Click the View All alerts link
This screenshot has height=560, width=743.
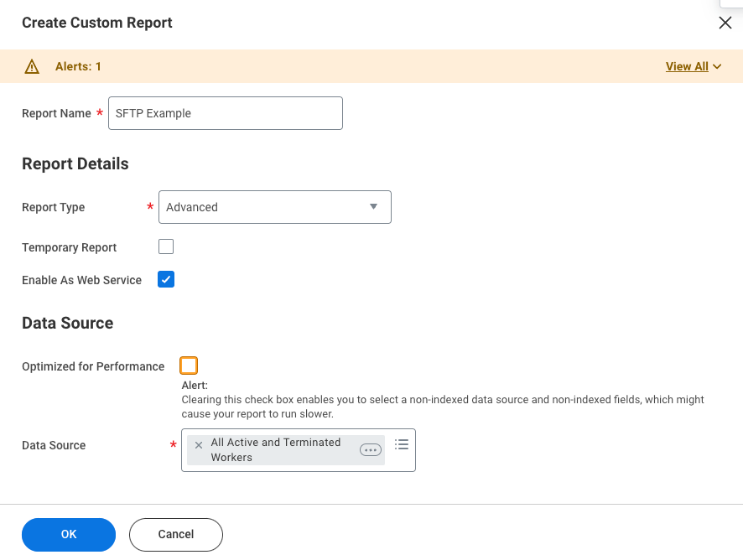point(687,67)
